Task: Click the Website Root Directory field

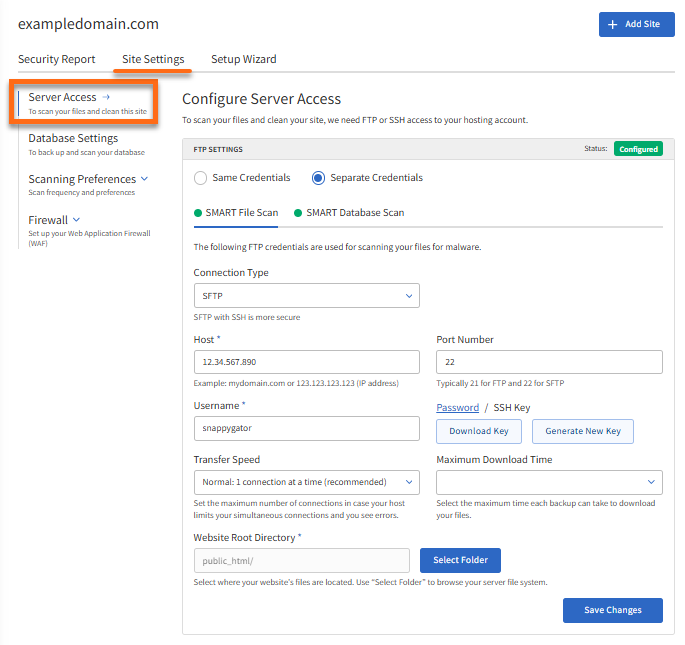Action: (302, 561)
